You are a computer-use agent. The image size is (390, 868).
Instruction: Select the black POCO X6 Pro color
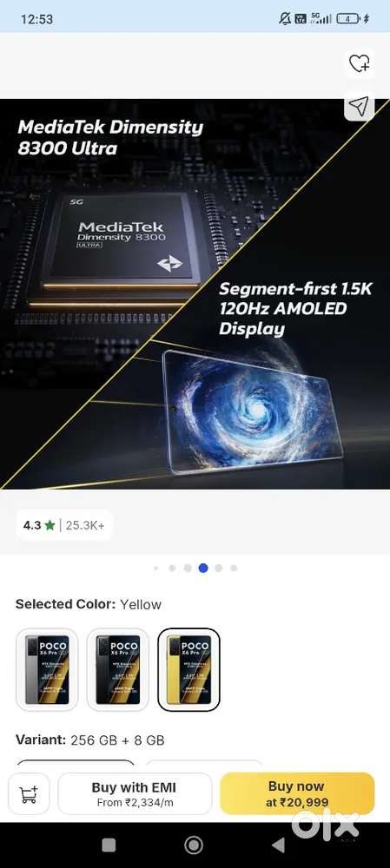118,669
